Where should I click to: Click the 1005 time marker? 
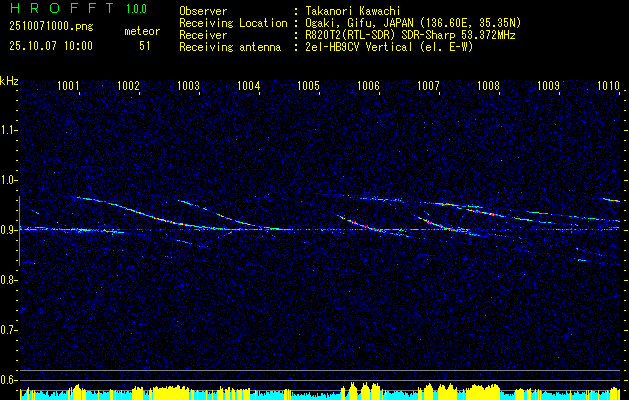308,85
